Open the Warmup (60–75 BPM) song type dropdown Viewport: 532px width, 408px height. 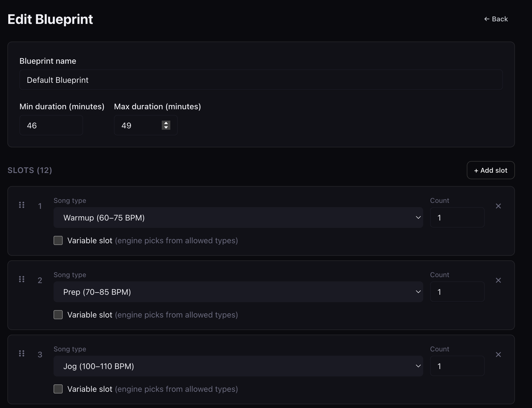pos(238,218)
